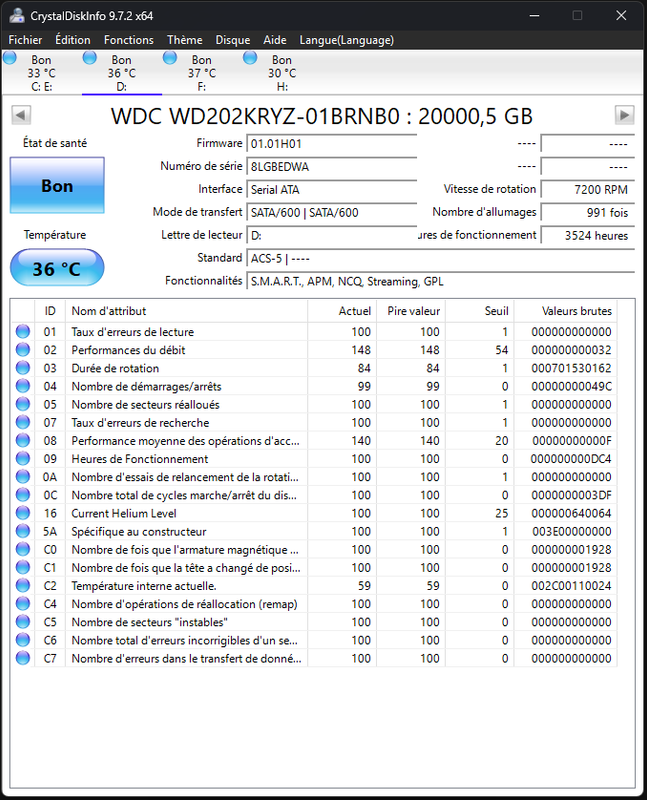Select the C: E: disk tab
This screenshot has height=800, width=647.
point(42,73)
